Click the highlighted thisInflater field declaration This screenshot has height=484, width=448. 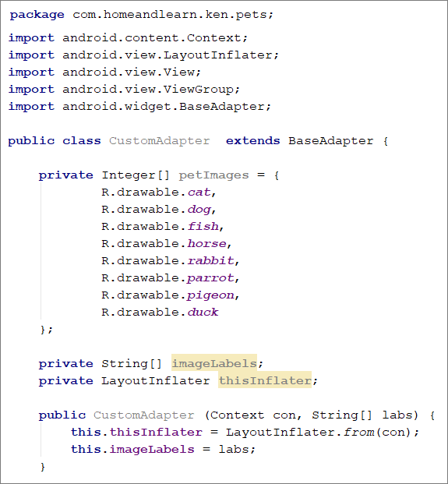(x=265, y=381)
